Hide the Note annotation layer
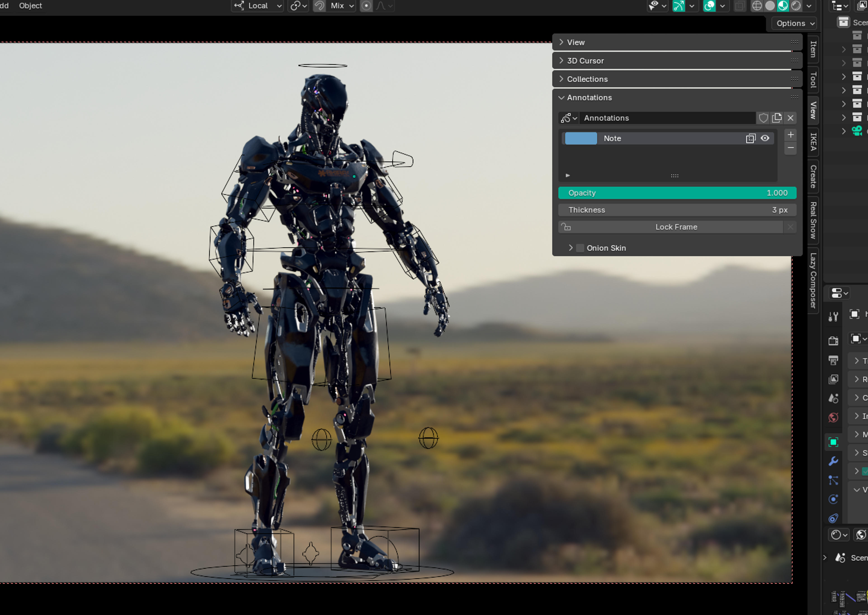This screenshot has width=868, height=615. point(765,138)
